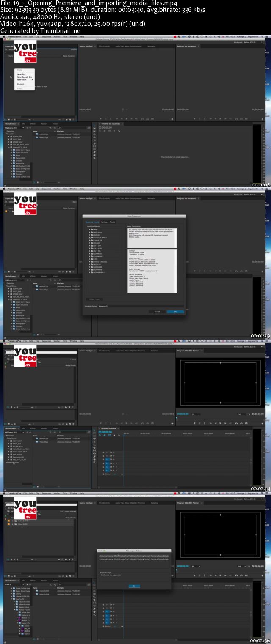Select the Selection tool in the 00:01:08 frame
Image resolution: width=271 pixels, height=644 pixels.
(94, 125)
